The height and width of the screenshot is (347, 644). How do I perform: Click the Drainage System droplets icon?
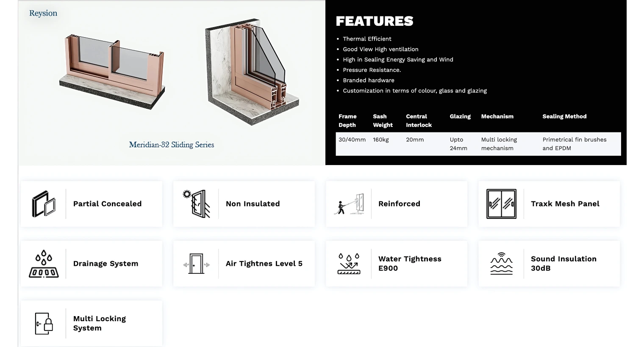tap(44, 264)
